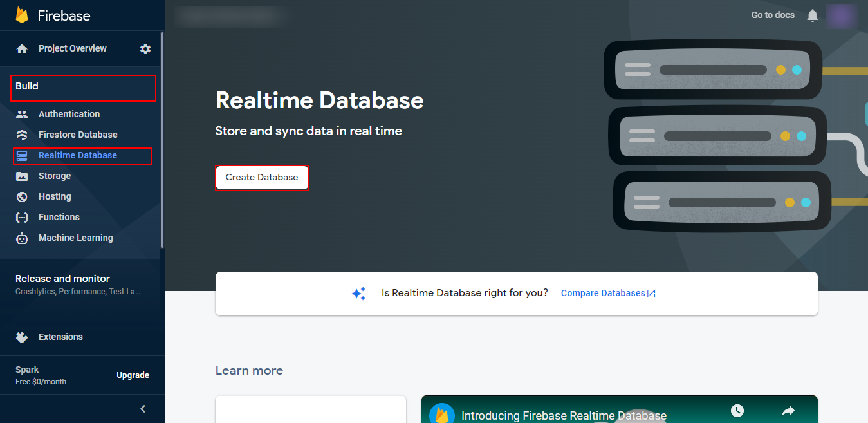Collapse the sidebar with the chevron
Screen dimensions: 868x423
point(143,409)
